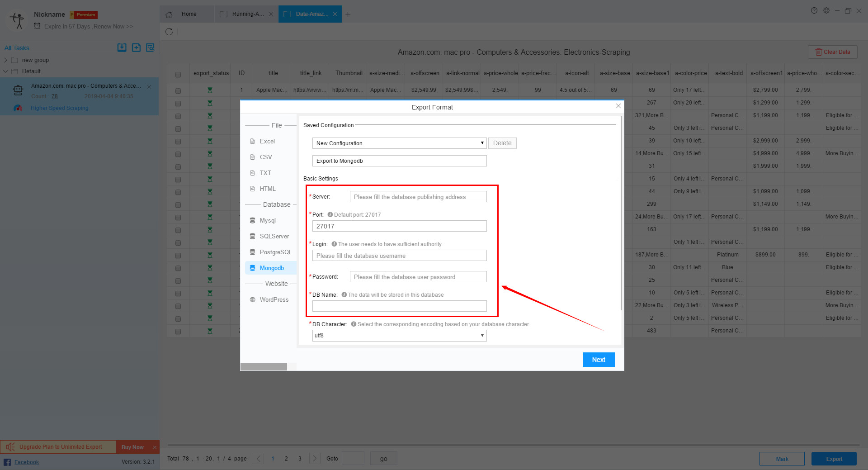Check the row with a-size-base1 value 321,More B...
868x470 pixels.
(178, 116)
